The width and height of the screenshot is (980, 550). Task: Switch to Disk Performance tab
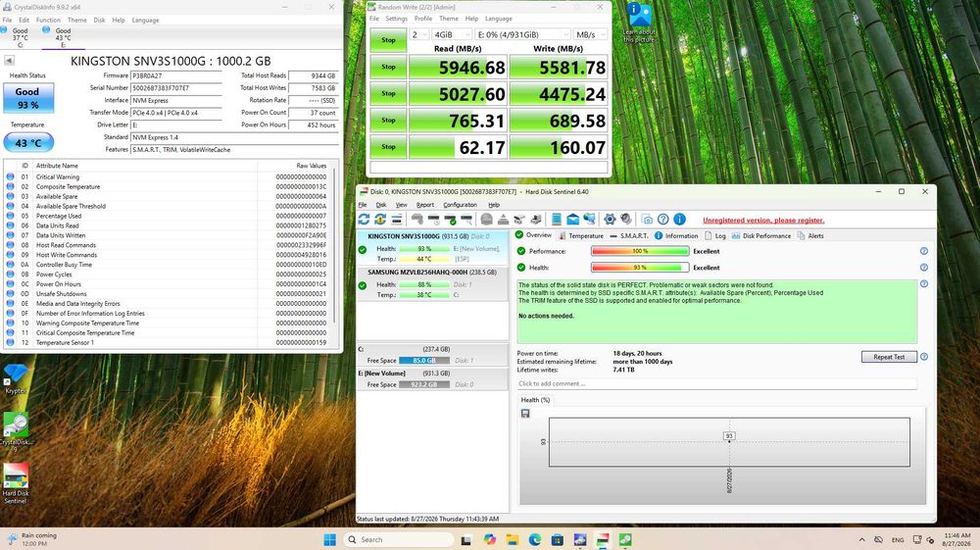click(x=761, y=235)
